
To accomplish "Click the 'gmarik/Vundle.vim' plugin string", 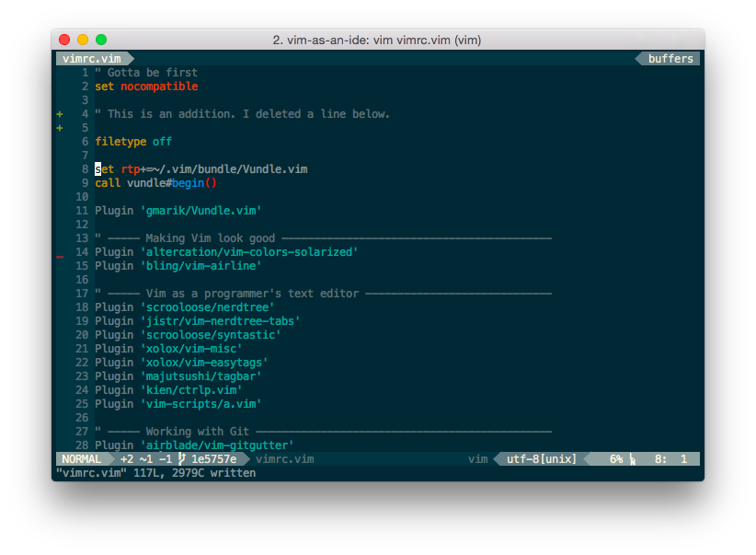I will coord(201,211).
